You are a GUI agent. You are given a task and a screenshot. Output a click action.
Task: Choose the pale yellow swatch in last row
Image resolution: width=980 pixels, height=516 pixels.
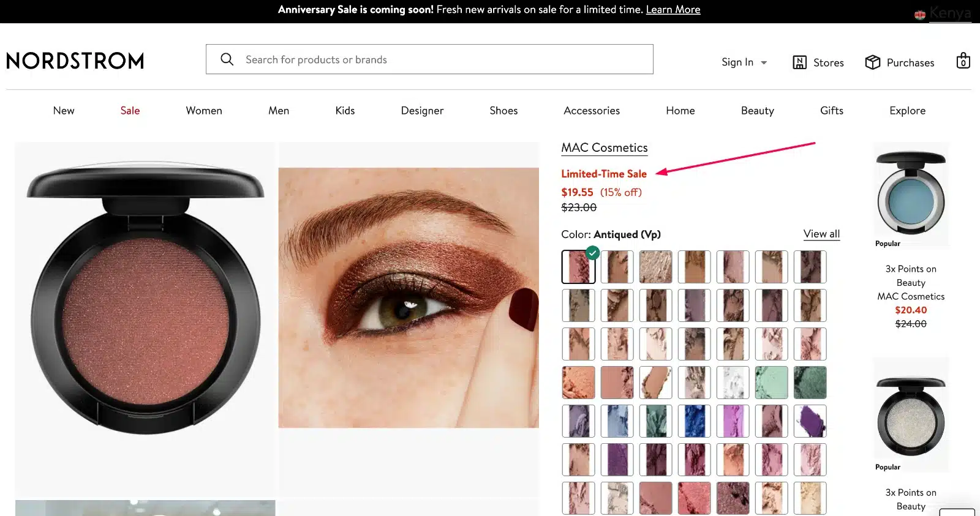click(x=810, y=498)
